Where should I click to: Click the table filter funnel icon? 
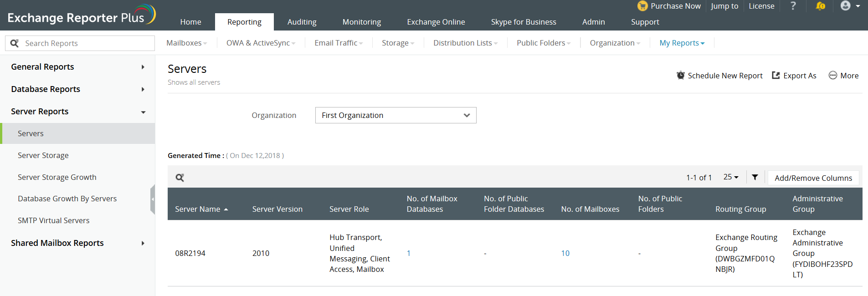755,177
